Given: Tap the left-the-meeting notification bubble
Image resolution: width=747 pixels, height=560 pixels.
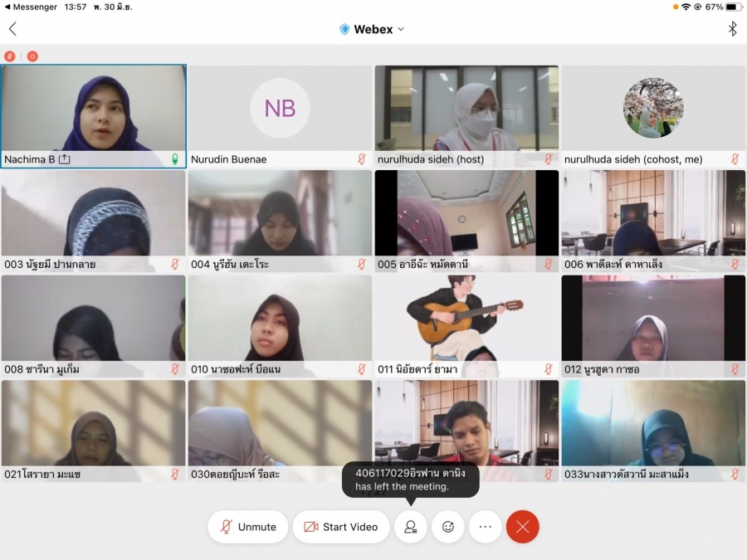Looking at the screenshot, I should click(410, 480).
